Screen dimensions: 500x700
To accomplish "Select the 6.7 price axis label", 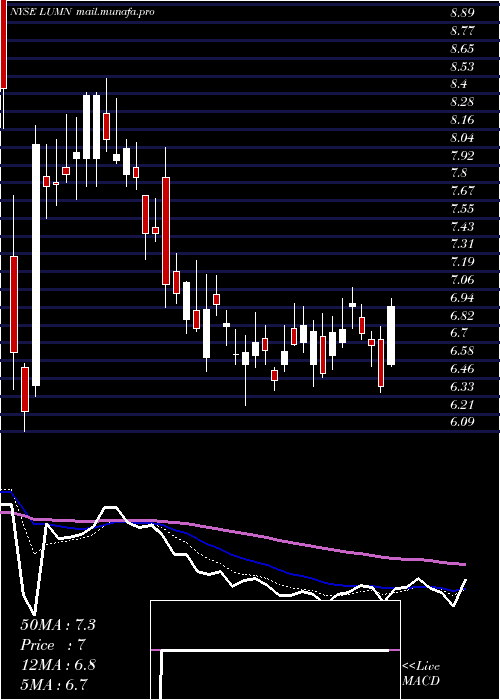I will (x=459, y=333).
